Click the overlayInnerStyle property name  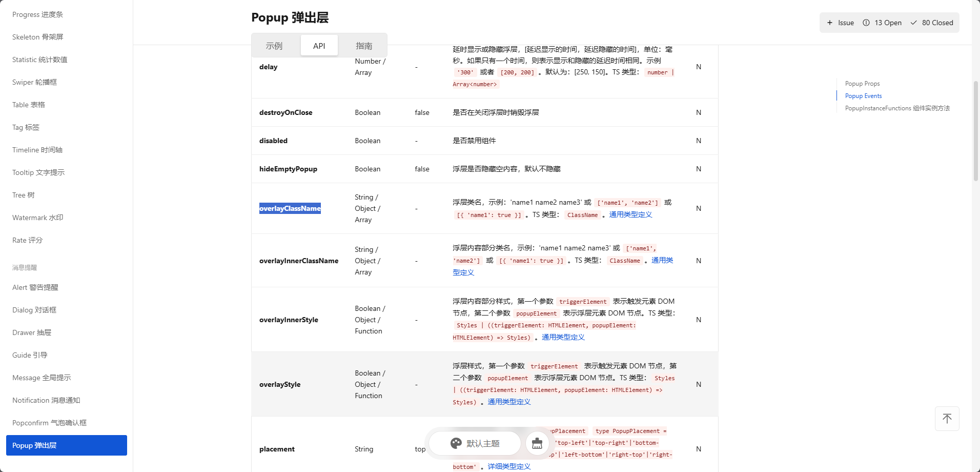pos(289,320)
